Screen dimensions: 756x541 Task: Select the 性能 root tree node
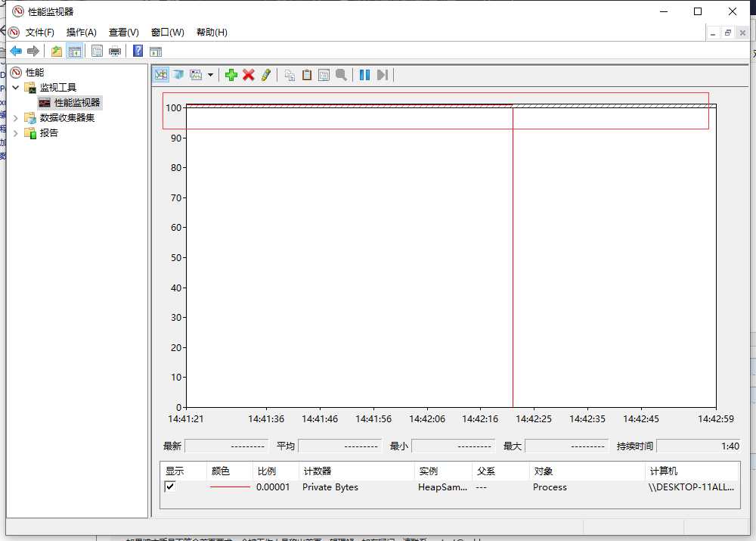click(35, 73)
